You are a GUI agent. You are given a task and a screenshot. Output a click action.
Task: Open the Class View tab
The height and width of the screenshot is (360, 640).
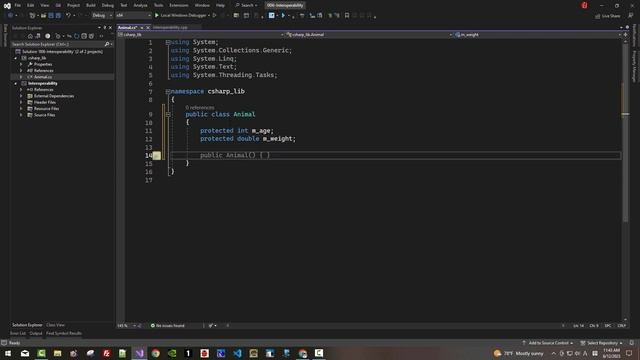[56, 325]
